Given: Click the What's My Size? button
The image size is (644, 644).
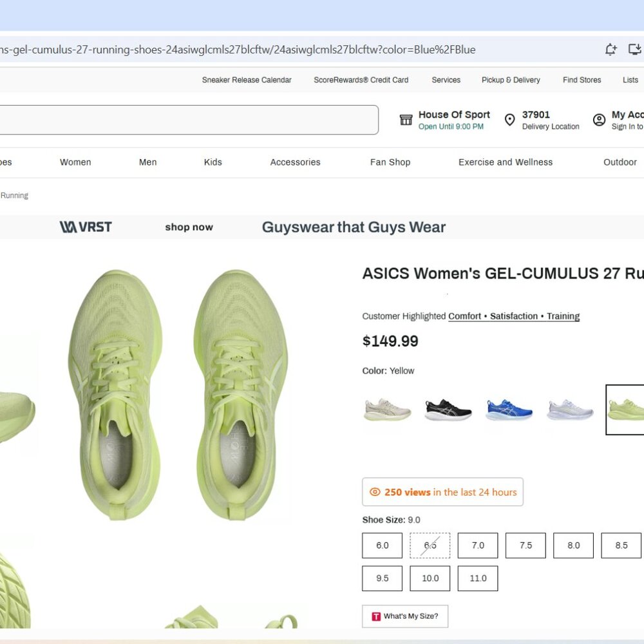Looking at the screenshot, I should click(x=405, y=616).
